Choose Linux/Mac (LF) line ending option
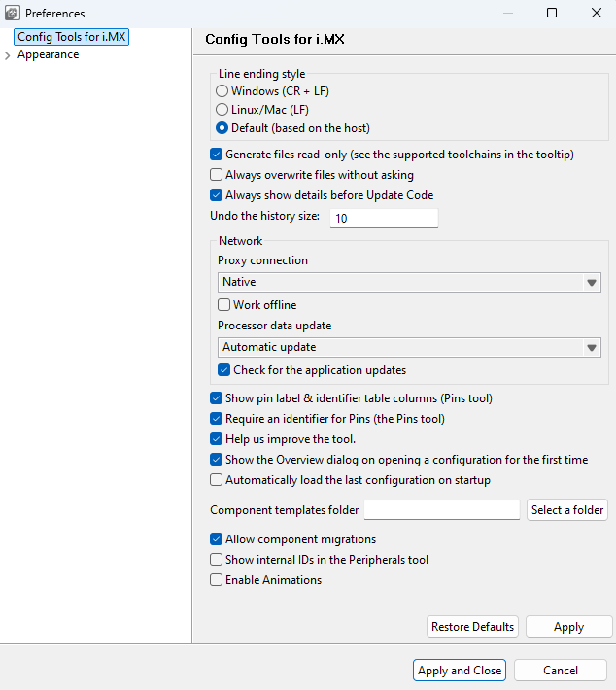Screen dimensions: 616x690 click(x=222, y=110)
